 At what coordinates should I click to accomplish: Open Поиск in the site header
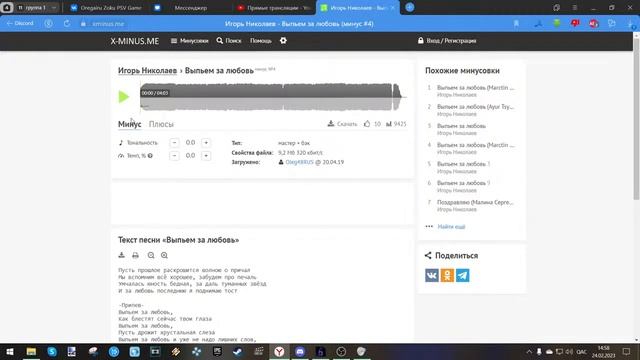(229, 41)
